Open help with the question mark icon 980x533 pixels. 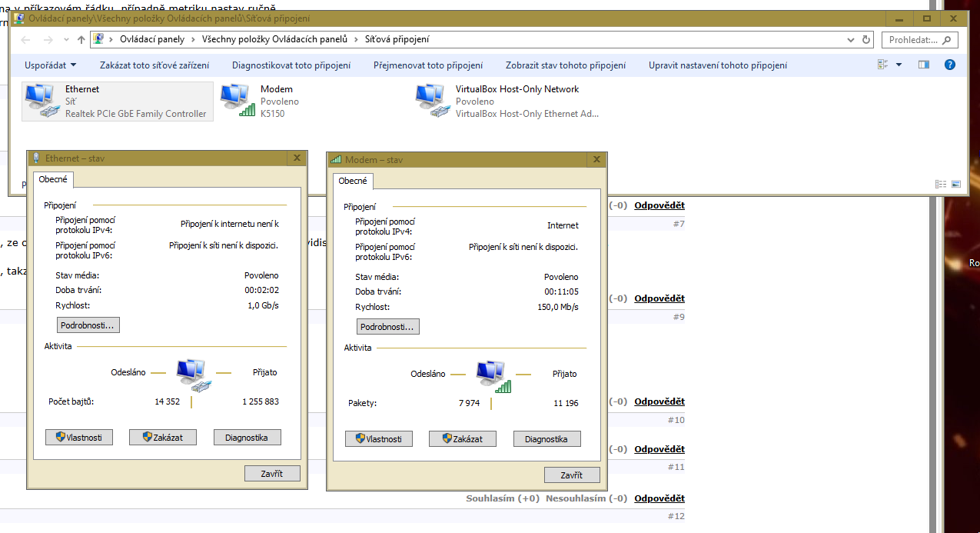(x=950, y=65)
